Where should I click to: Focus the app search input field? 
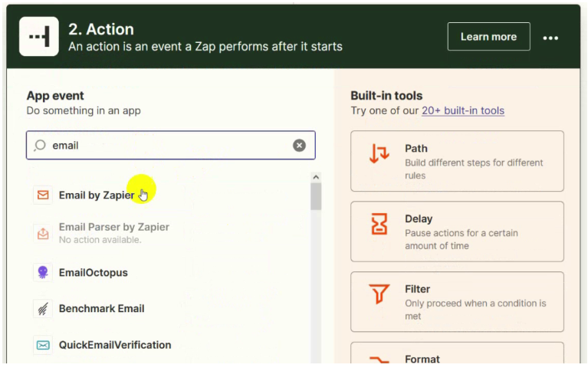click(x=171, y=145)
